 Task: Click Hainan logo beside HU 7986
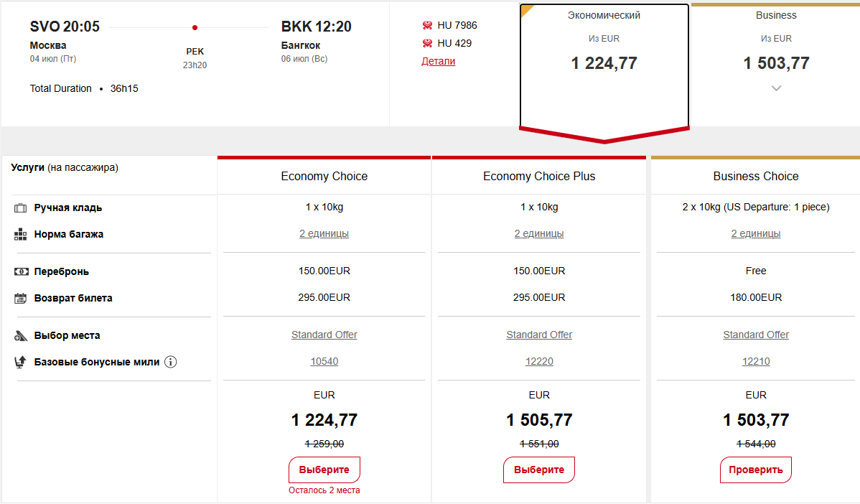click(427, 25)
